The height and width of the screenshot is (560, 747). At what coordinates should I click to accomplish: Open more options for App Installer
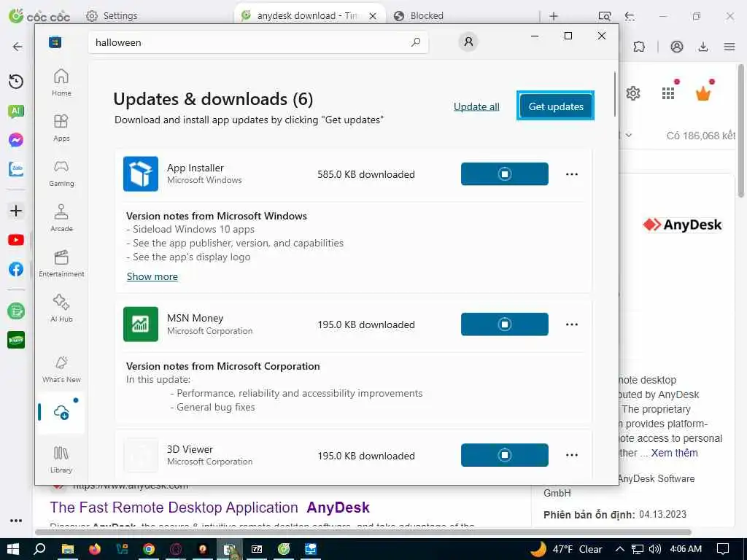pyautogui.click(x=572, y=174)
